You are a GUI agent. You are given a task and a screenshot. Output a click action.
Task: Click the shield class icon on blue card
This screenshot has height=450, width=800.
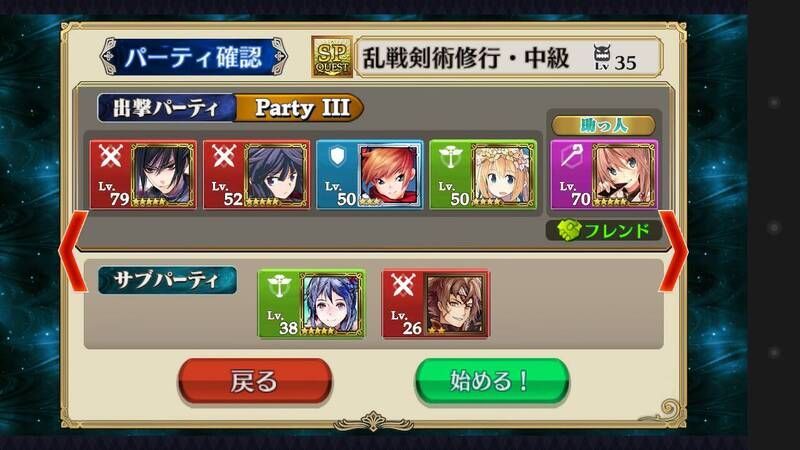[337, 157]
